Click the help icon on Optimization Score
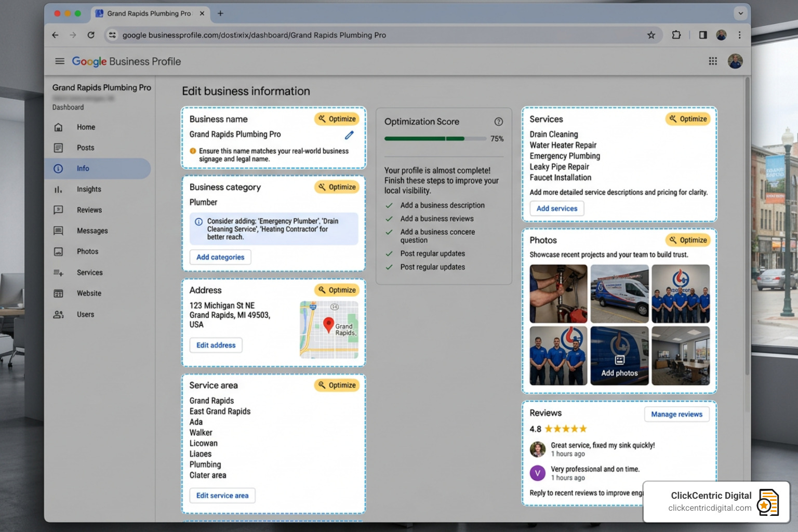798x532 pixels. [498, 122]
